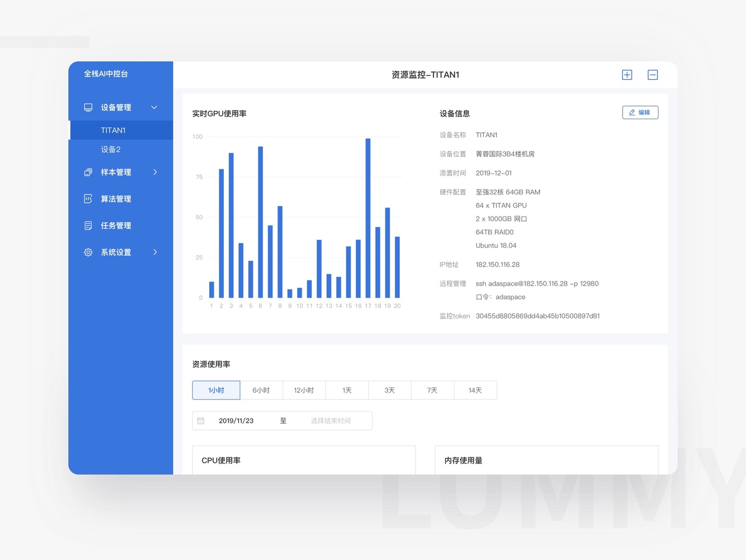The image size is (746, 560).
Task: Click the minus icon in the header
Action: 653,75
